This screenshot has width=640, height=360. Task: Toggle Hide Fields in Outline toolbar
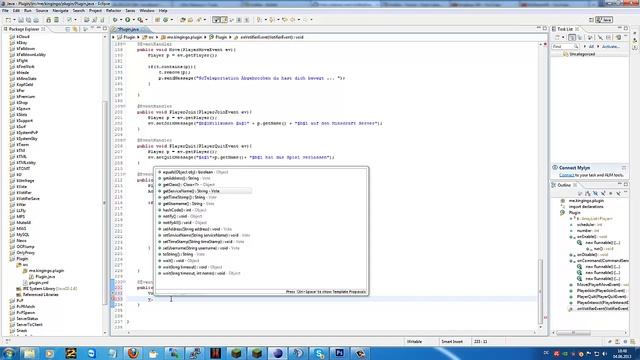[596, 193]
